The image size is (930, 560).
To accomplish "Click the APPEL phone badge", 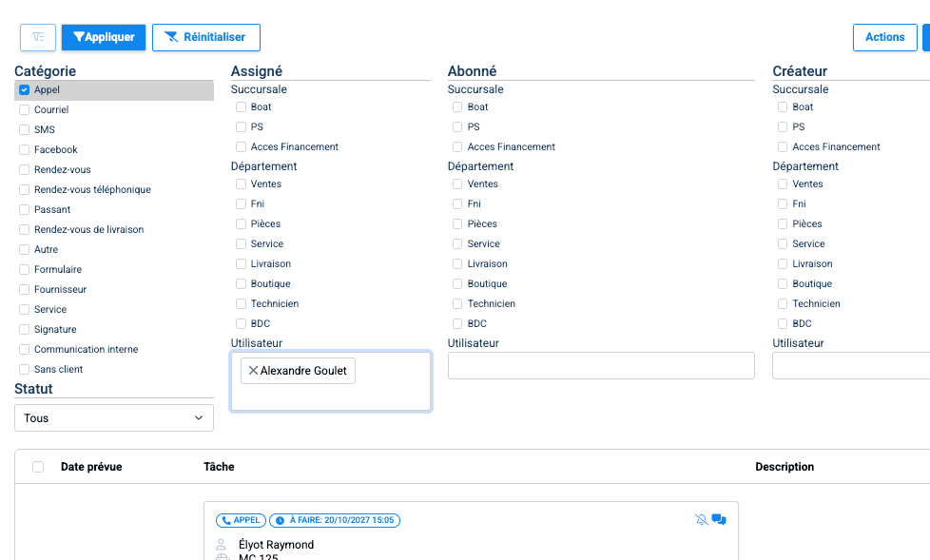I will tap(242, 520).
